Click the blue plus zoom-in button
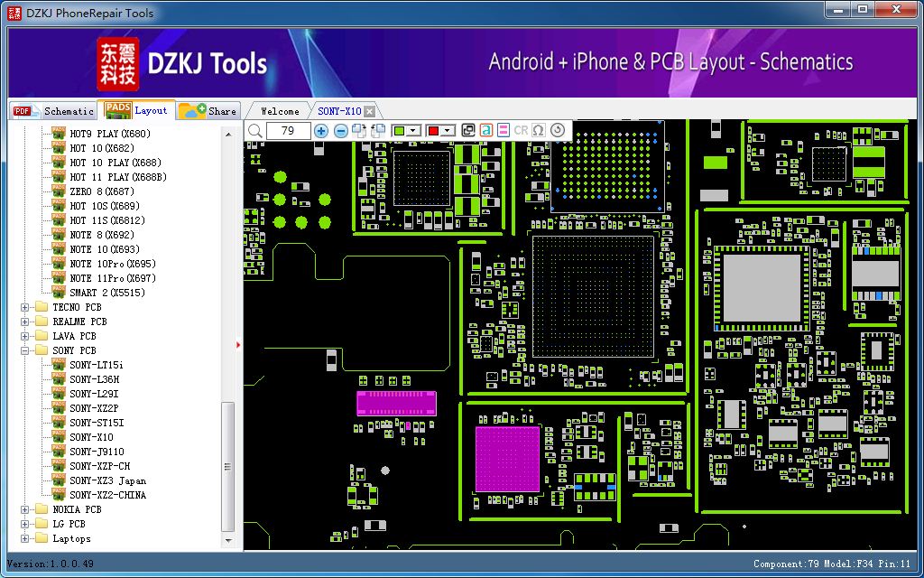The width and height of the screenshot is (924, 578). [x=321, y=131]
